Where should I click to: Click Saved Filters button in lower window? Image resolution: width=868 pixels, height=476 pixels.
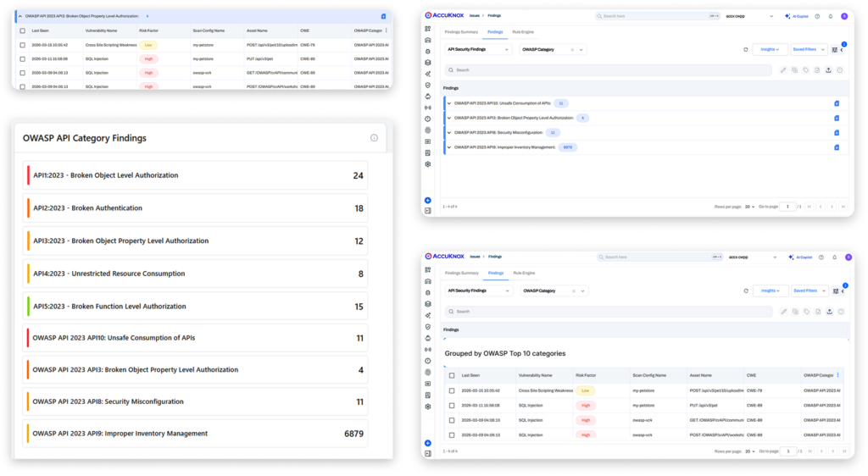tap(809, 291)
